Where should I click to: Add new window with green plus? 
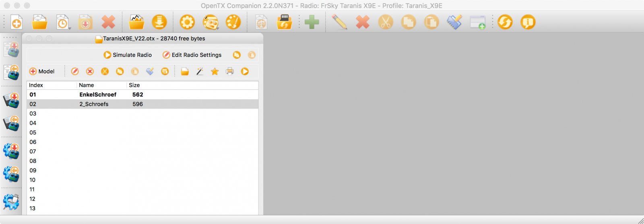tap(478, 22)
